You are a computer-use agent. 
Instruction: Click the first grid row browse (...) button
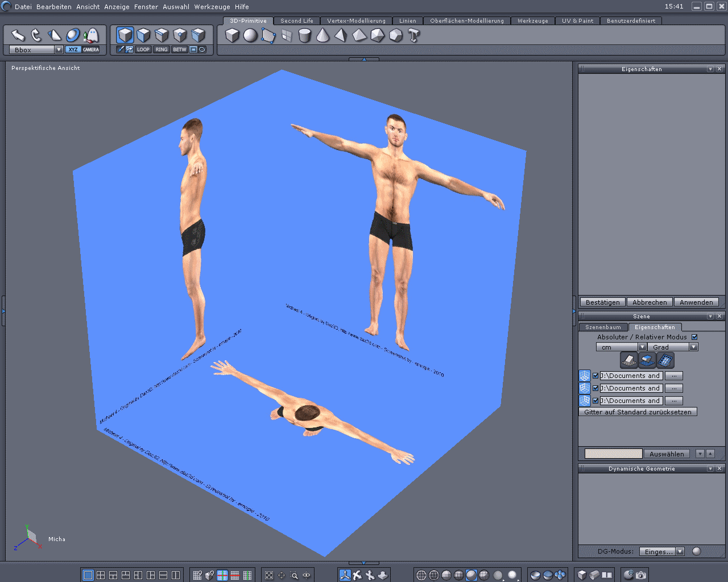[x=673, y=376]
